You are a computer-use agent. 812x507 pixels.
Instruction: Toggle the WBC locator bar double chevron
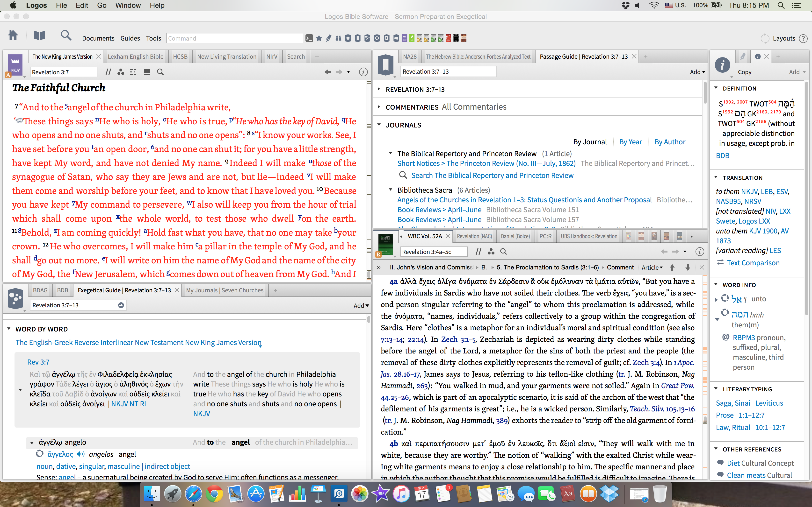[379, 267]
